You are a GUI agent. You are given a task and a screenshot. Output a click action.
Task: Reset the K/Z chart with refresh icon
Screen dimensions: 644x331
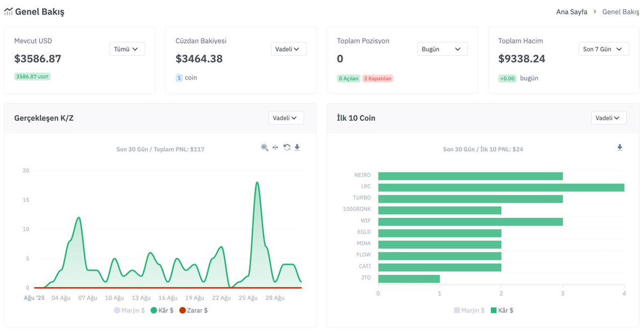coord(287,148)
